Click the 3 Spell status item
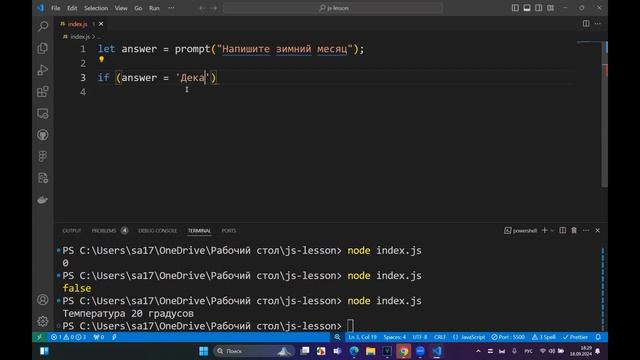 pyautogui.click(x=544, y=337)
